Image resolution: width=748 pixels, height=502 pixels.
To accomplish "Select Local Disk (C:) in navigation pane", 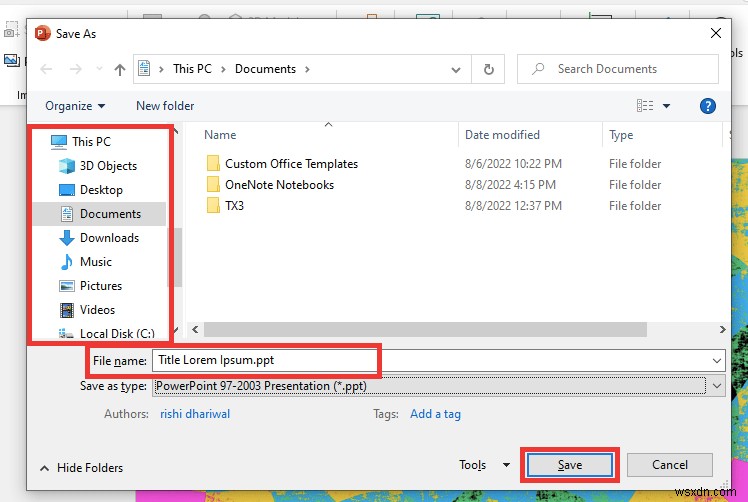I will point(117,333).
